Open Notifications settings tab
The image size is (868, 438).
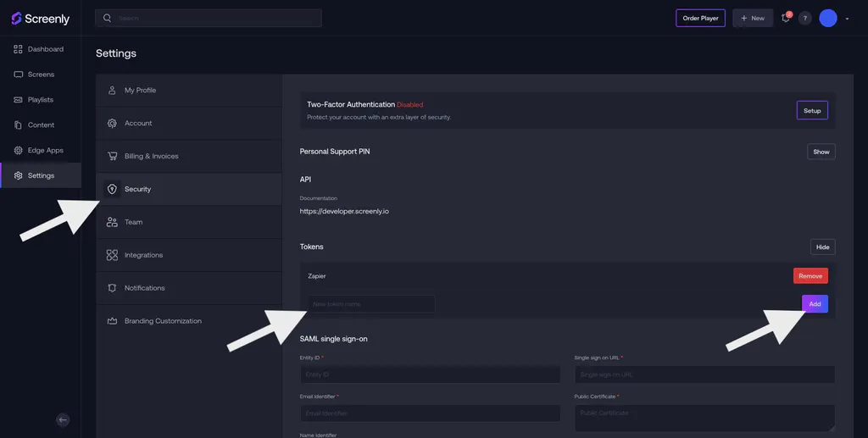point(189,288)
